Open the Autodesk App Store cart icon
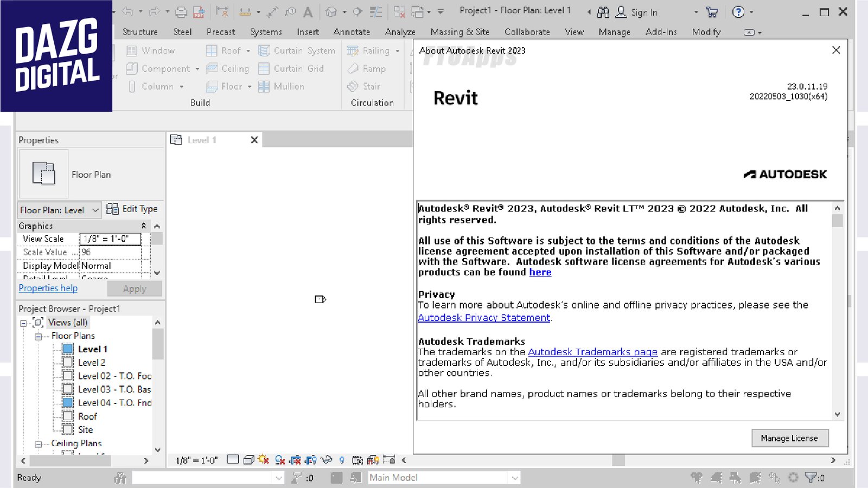The height and width of the screenshot is (488, 868). (712, 12)
